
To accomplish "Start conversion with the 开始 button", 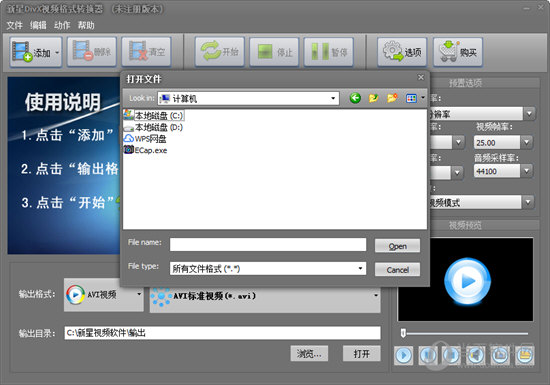I will tap(220, 52).
